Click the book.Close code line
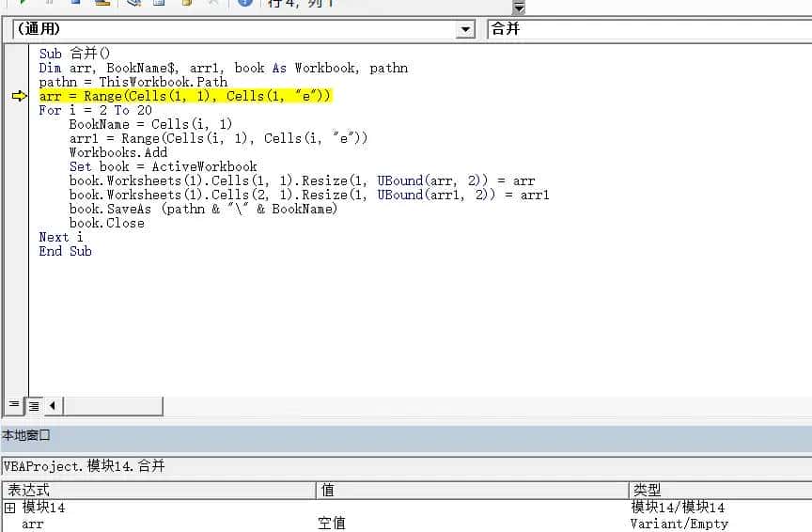This screenshot has width=812, height=532. (x=106, y=223)
